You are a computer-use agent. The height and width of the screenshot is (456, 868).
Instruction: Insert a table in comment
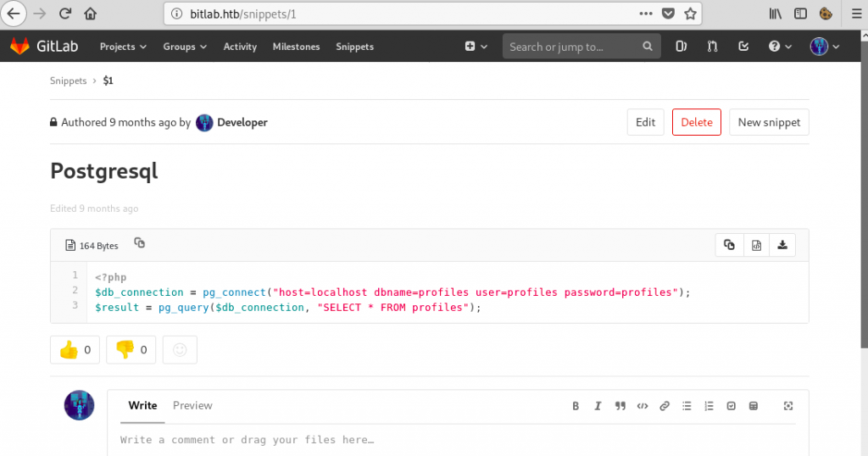[754, 406]
